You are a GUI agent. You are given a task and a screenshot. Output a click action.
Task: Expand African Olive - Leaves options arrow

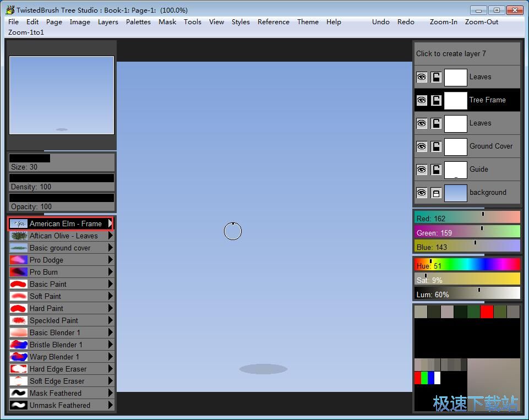click(x=110, y=236)
